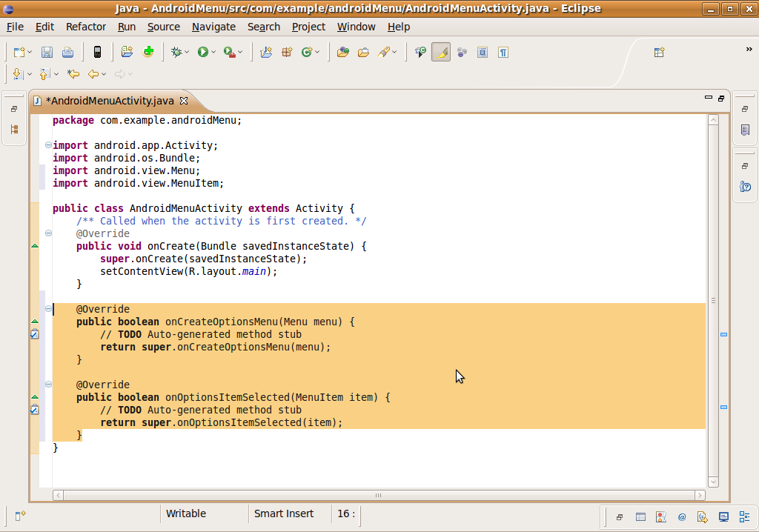Click the upper blue overview ruler marker

pos(723,334)
